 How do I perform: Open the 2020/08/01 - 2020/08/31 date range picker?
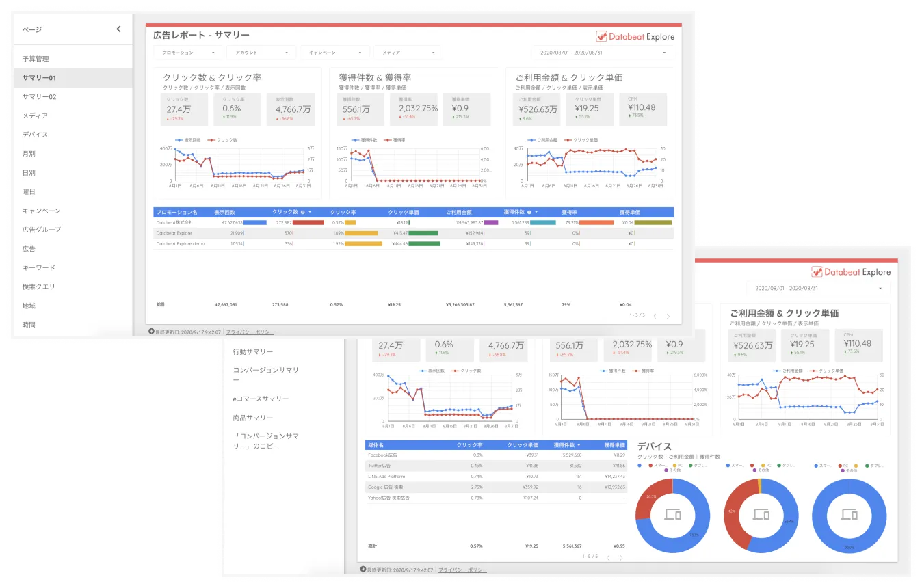pyautogui.click(x=602, y=53)
